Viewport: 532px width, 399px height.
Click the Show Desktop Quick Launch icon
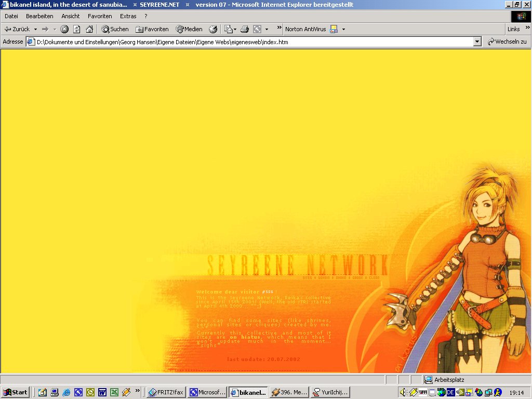pos(43,393)
